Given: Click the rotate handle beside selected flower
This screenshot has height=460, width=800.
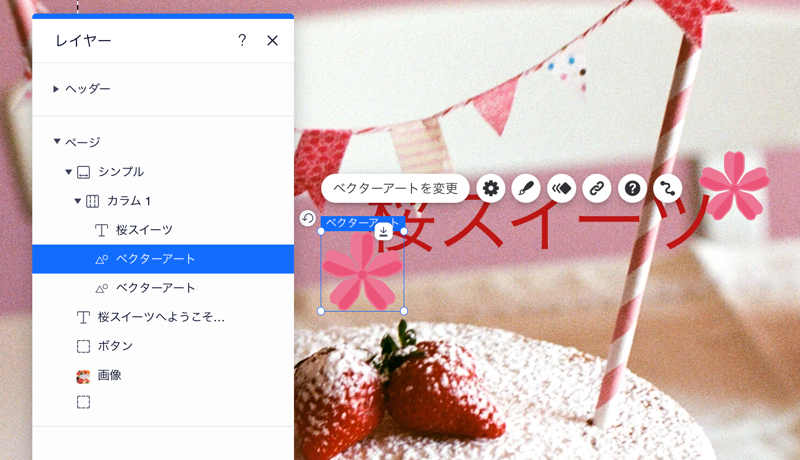Looking at the screenshot, I should point(308,218).
